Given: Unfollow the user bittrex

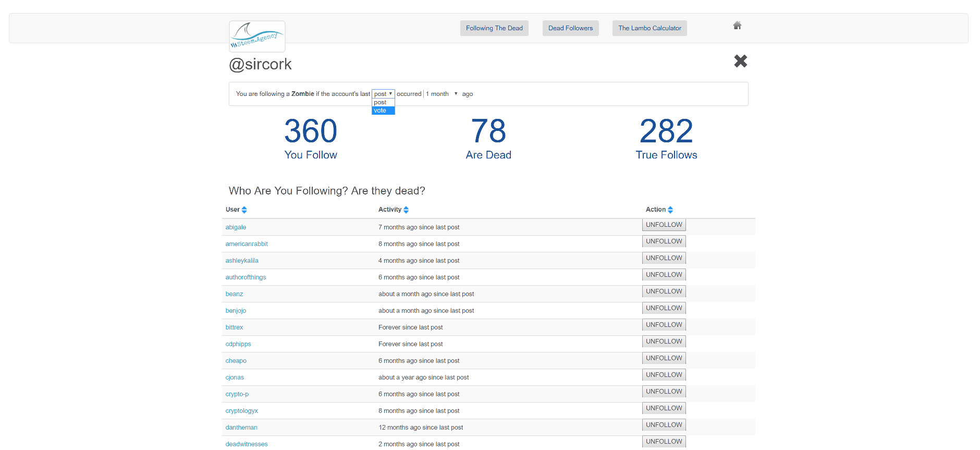Looking at the screenshot, I should [664, 325].
